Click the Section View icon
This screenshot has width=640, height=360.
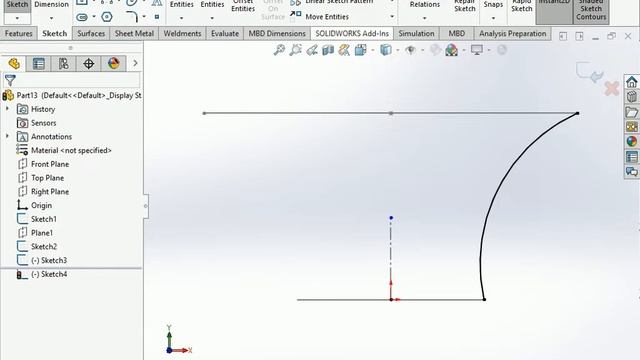tap(328, 50)
